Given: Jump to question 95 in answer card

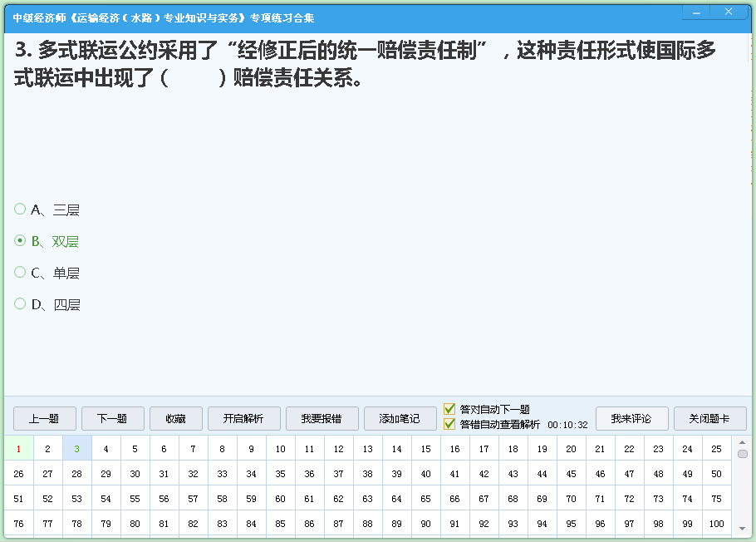Looking at the screenshot, I should [571, 524].
